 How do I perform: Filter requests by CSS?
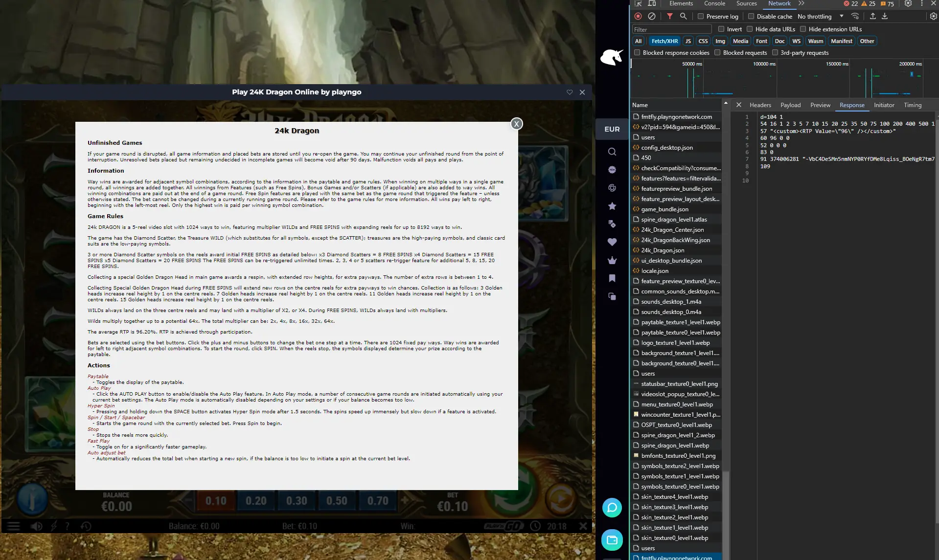click(703, 41)
